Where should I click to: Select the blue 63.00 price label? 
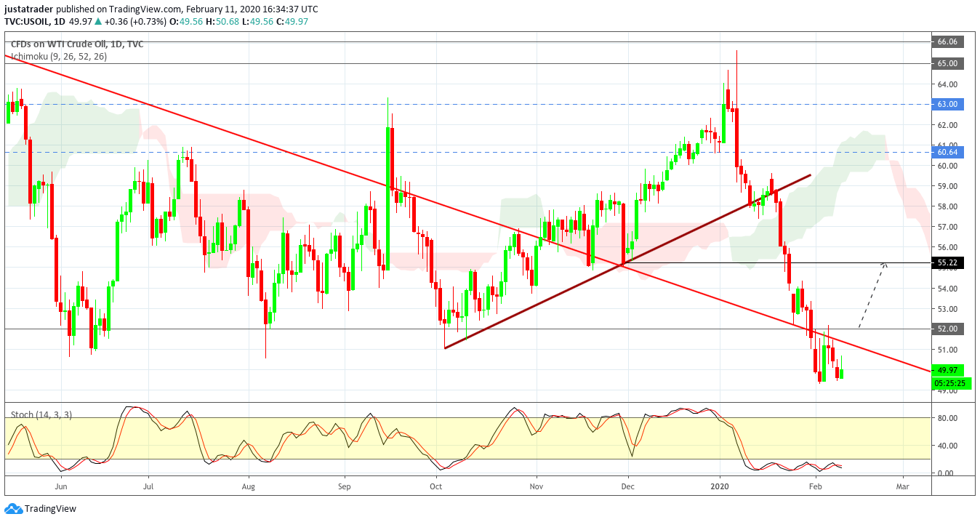[x=947, y=105]
